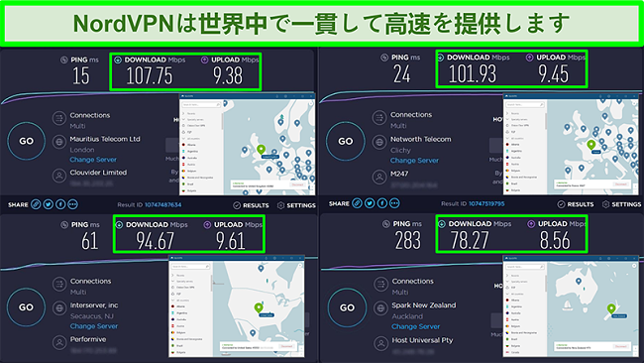Click Disconnect in NordVPN window over Secaucus test

click(x=286, y=346)
